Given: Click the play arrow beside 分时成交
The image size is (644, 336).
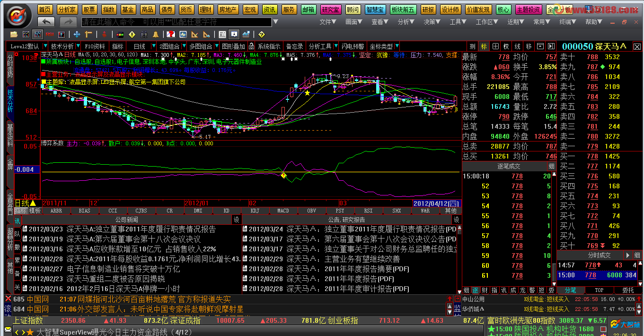Looking at the screenshot, I should (627, 255).
